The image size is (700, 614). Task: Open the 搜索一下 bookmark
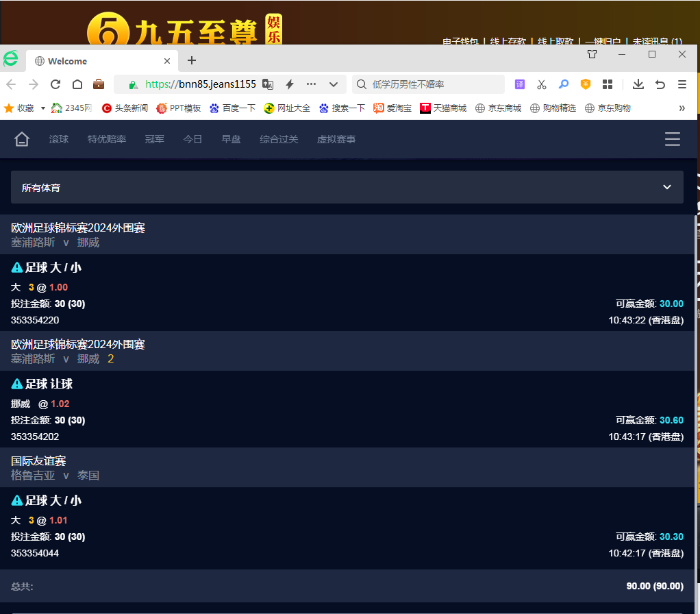(x=342, y=108)
